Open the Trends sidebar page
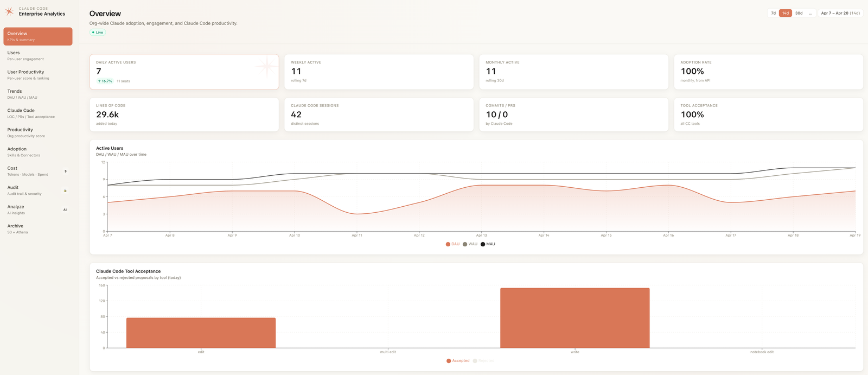This screenshot has height=375, width=868. [x=38, y=94]
